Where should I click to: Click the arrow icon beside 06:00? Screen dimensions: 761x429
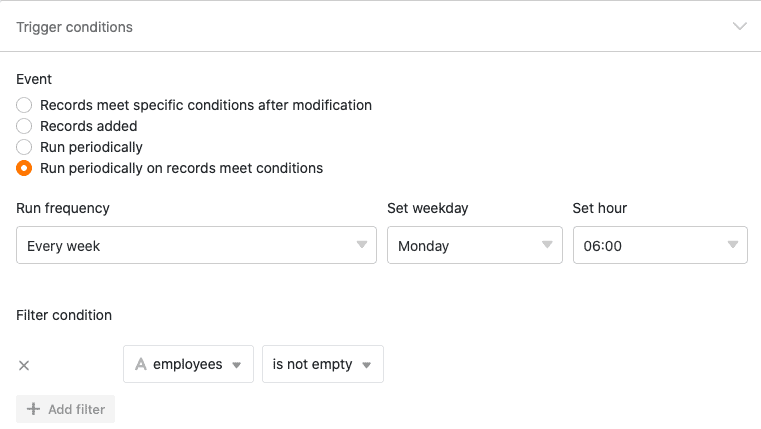[733, 245]
